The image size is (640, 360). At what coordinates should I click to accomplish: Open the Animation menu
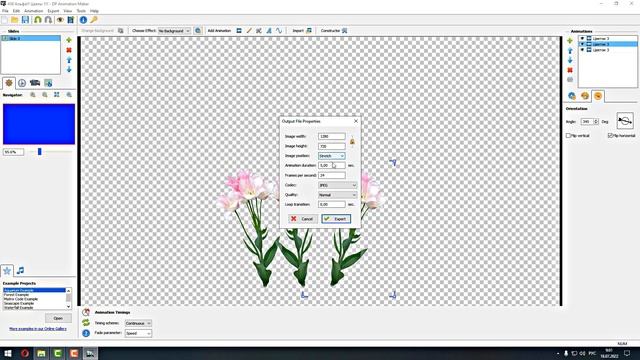33,11
